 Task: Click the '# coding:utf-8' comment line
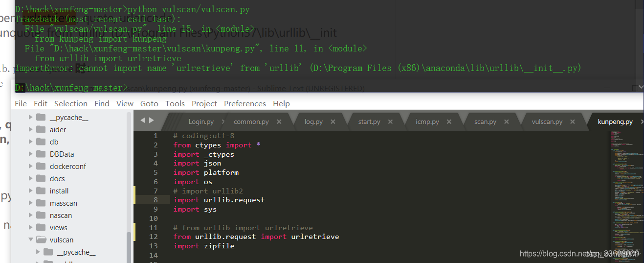[204, 136]
